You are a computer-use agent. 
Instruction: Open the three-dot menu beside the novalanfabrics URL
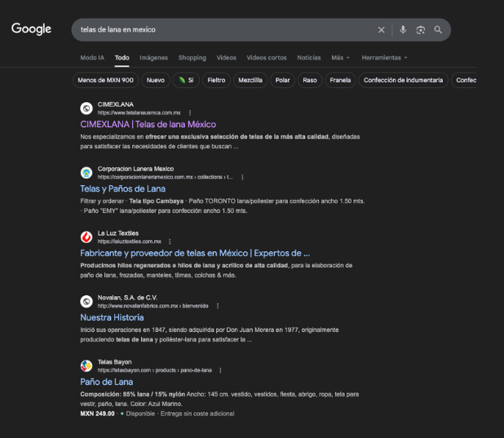point(218,306)
